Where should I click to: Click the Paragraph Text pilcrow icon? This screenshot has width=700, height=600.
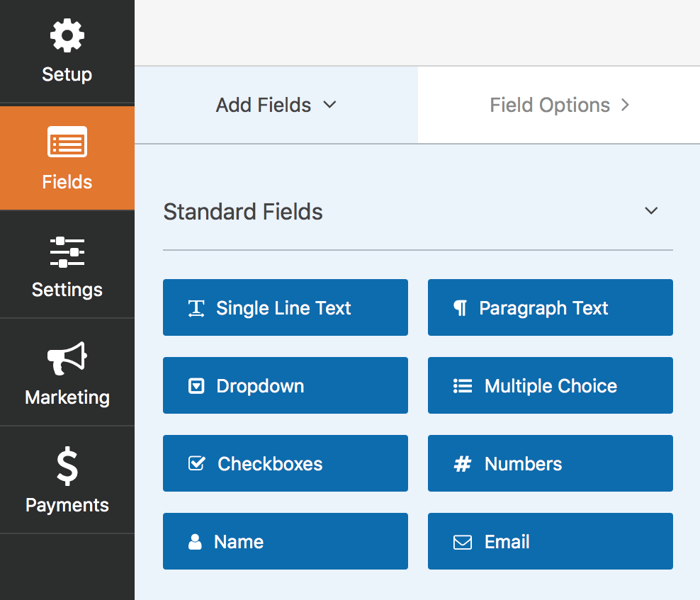point(461,308)
